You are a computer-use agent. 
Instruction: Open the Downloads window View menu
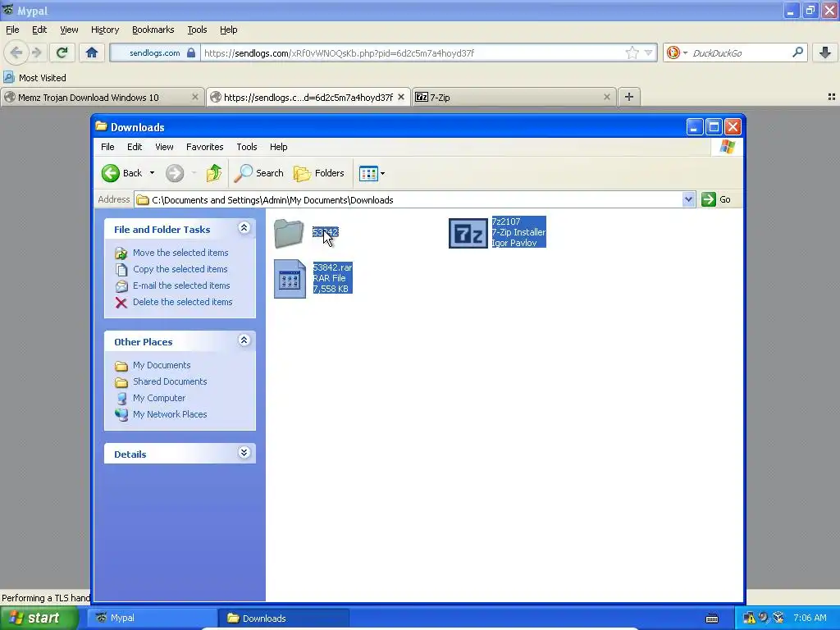(x=164, y=147)
